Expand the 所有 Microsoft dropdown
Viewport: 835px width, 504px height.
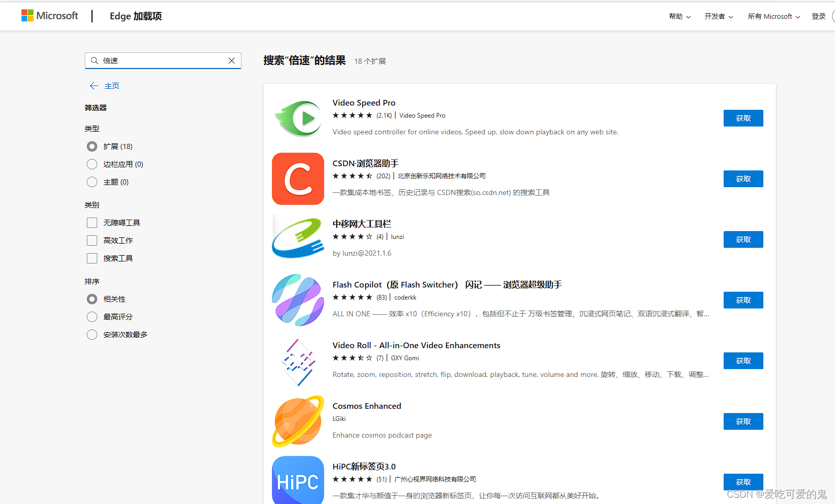click(x=774, y=17)
